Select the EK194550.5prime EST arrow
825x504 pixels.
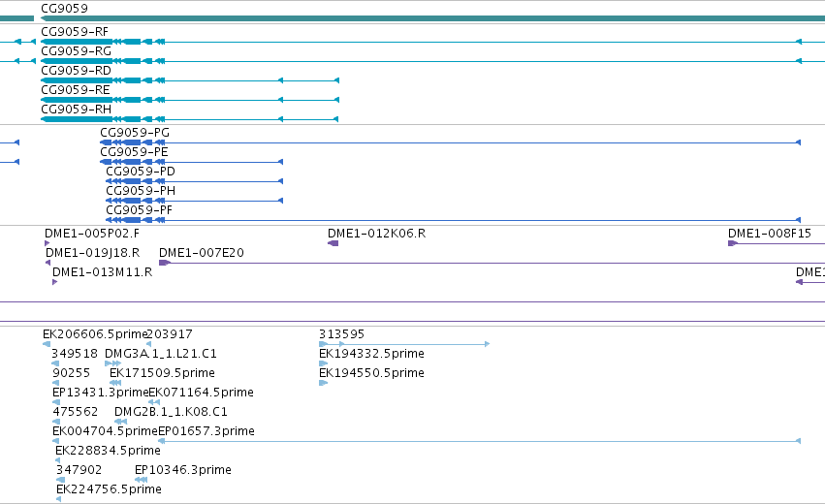coord(323,383)
